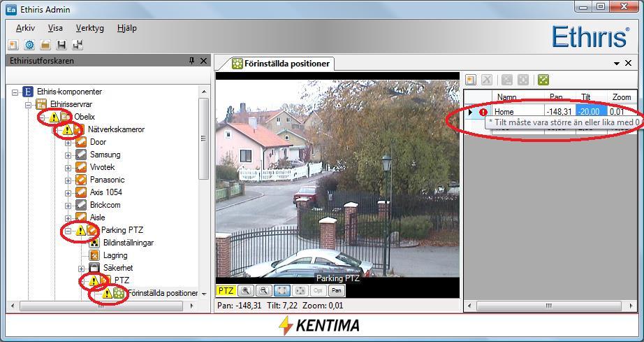Open the tab list dropdown arrow
The width and height of the screenshot is (644, 342).
617,64
